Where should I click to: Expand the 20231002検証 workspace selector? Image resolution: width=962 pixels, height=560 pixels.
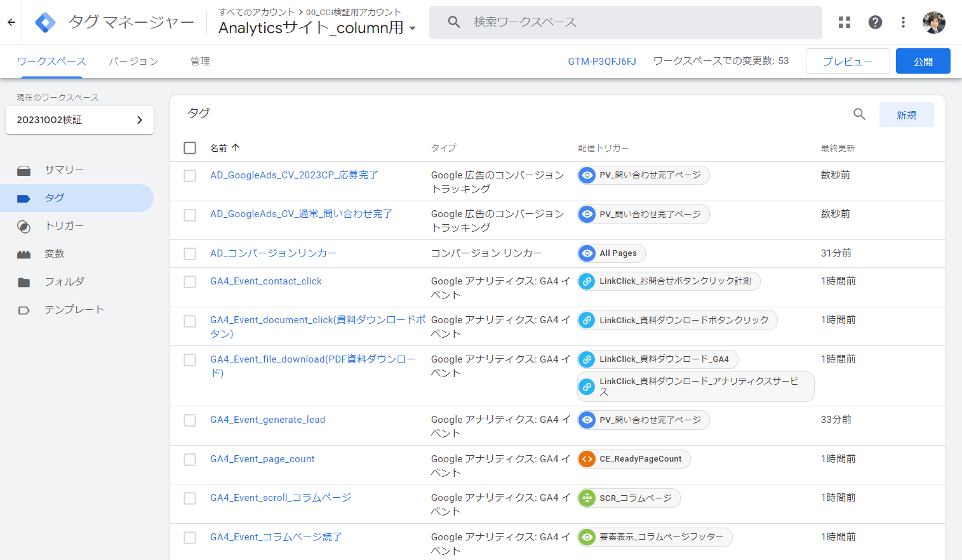80,120
